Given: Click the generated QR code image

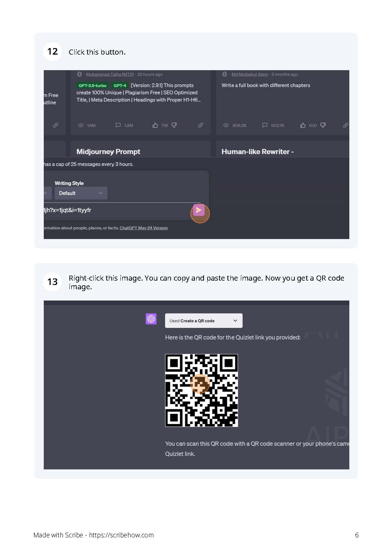Looking at the screenshot, I should [201, 391].
